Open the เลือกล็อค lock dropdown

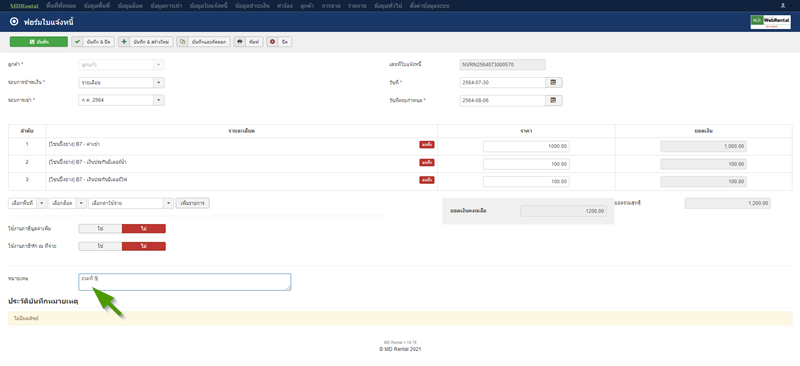tap(68, 203)
